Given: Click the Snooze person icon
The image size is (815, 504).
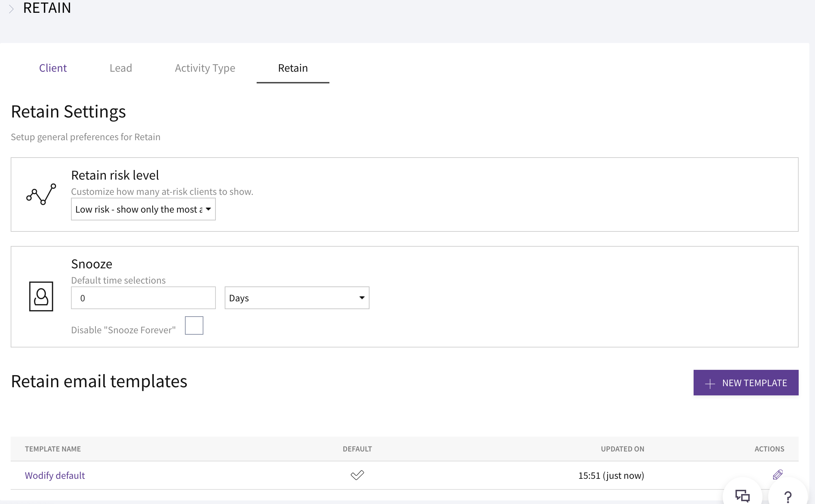Looking at the screenshot, I should tap(41, 296).
